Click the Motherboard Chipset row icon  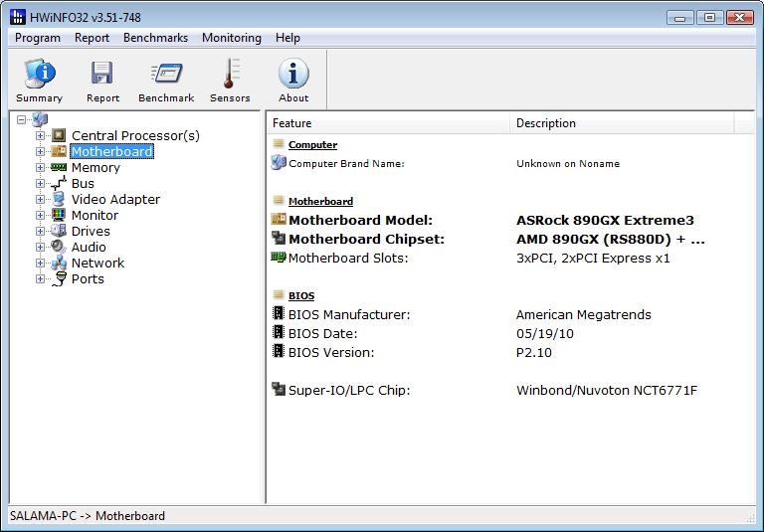(x=279, y=238)
